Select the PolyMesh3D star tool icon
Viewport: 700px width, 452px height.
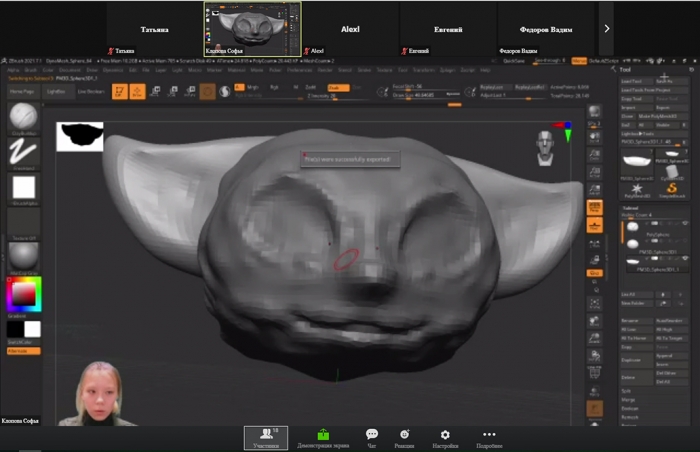(637, 188)
